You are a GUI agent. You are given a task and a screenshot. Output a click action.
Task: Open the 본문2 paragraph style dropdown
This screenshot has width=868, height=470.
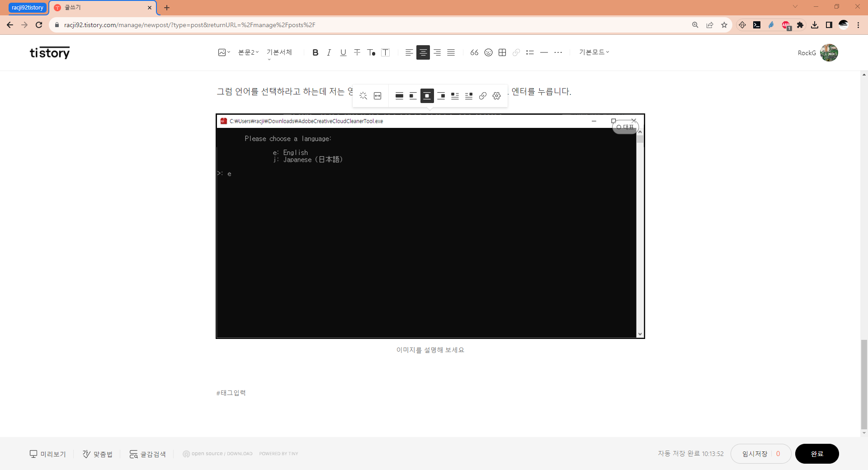tap(248, 52)
